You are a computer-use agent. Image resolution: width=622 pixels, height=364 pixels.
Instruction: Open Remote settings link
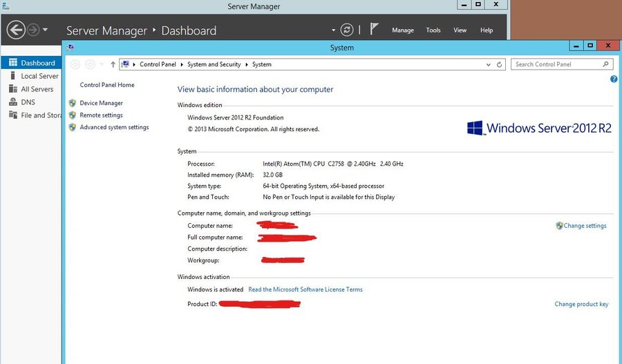[101, 115]
